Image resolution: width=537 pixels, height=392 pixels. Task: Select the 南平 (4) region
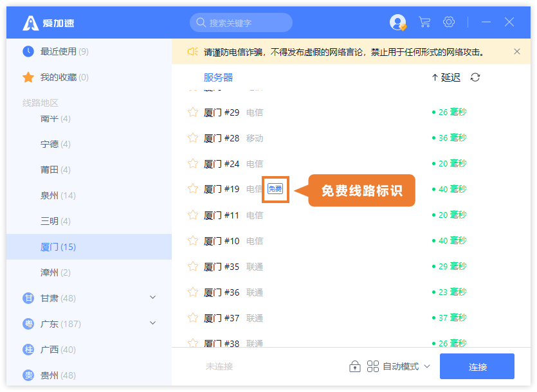89,119
